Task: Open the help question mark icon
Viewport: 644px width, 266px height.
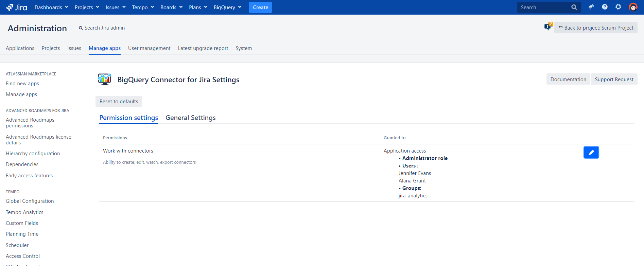Action: 605,7
